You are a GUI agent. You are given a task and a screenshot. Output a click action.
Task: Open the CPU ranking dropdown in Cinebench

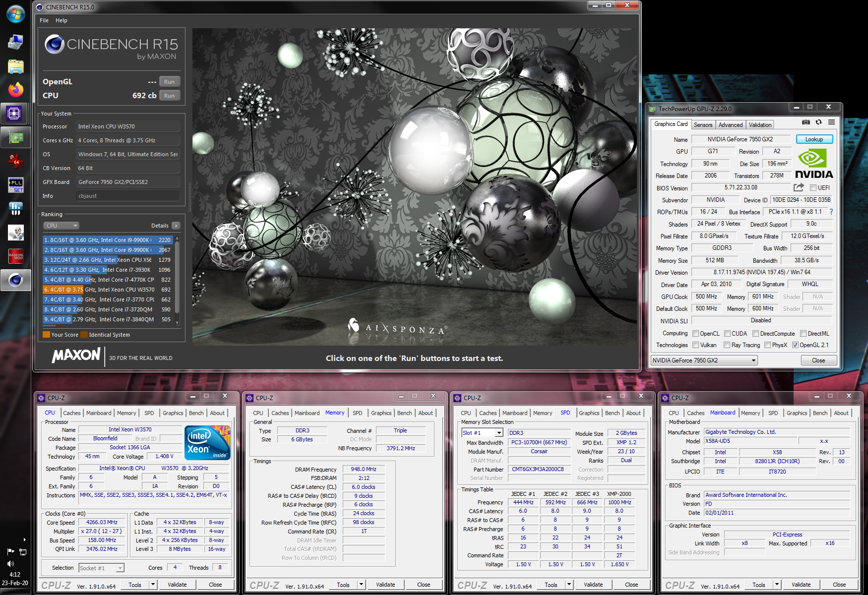[61, 226]
